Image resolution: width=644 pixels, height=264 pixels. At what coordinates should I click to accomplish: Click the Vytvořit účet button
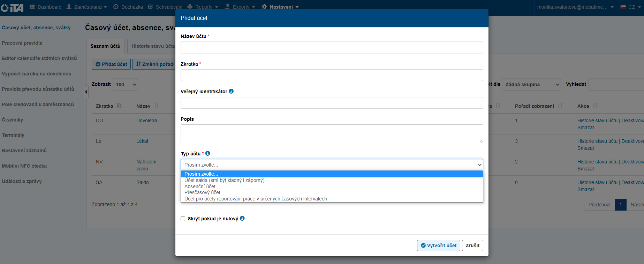[x=438, y=245]
